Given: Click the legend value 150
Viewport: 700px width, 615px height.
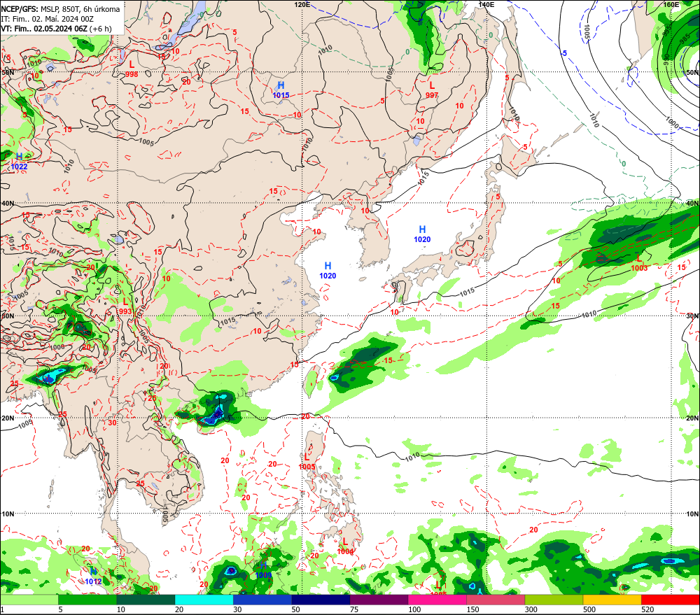Looking at the screenshot, I should (x=472, y=609).
